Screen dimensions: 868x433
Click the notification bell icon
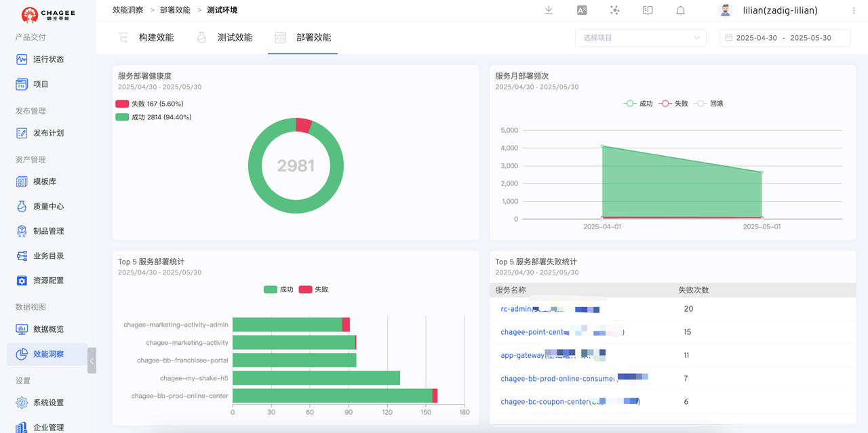click(x=680, y=10)
